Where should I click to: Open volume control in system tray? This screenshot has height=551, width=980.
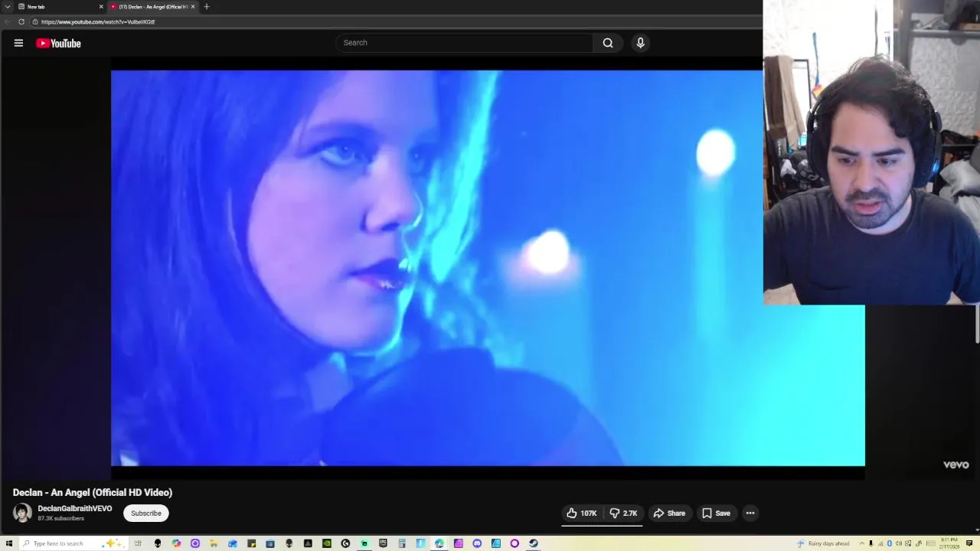(x=899, y=543)
